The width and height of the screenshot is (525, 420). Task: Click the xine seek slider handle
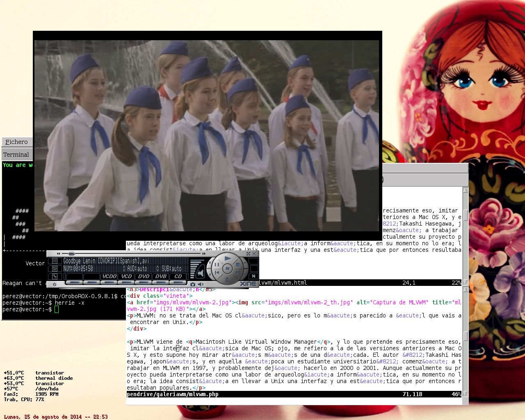coord(71,253)
